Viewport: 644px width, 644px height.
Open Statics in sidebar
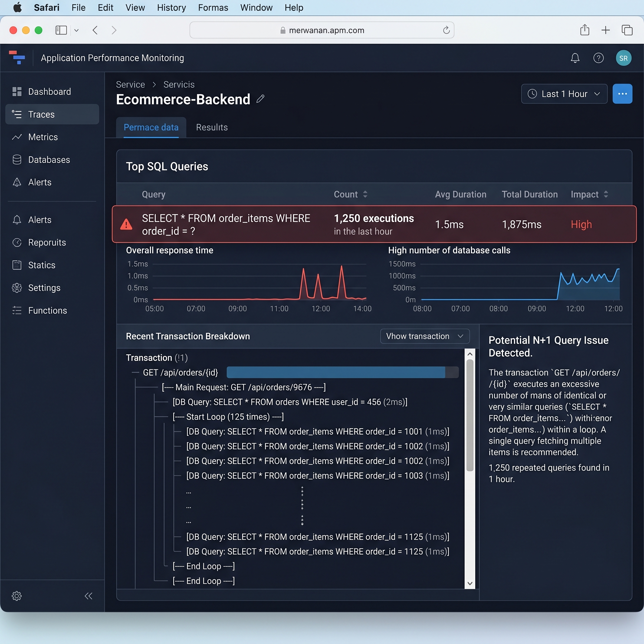52,265
